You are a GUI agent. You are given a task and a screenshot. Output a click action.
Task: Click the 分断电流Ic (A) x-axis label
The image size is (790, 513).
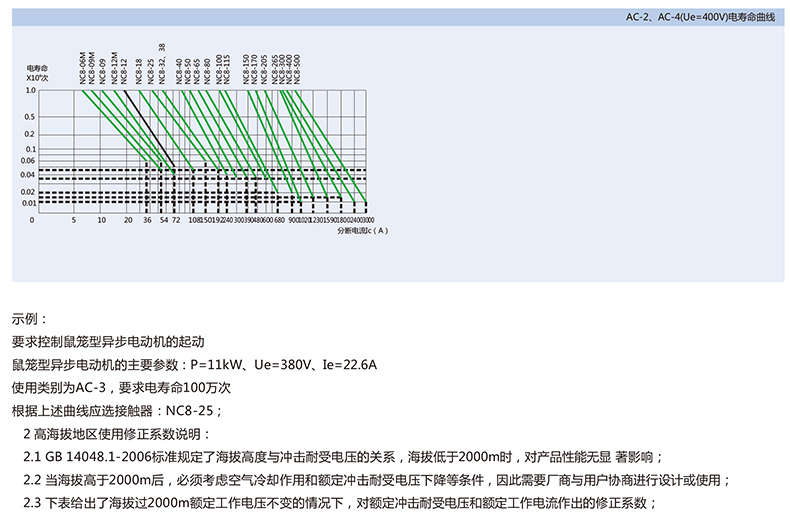361,230
